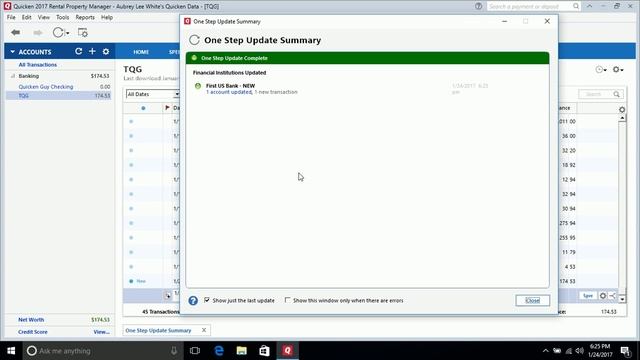Click the First US Bank green status icon

pyautogui.click(x=198, y=86)
